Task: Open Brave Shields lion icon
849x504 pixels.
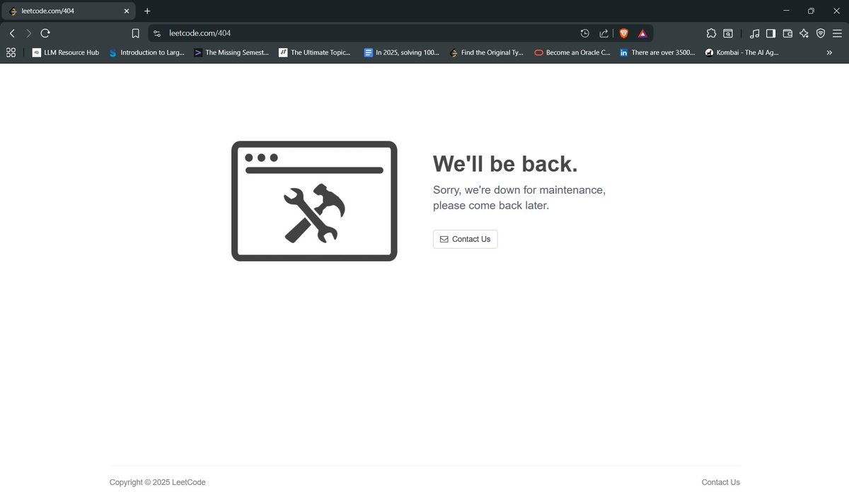Action: click(x=623, y=33)
